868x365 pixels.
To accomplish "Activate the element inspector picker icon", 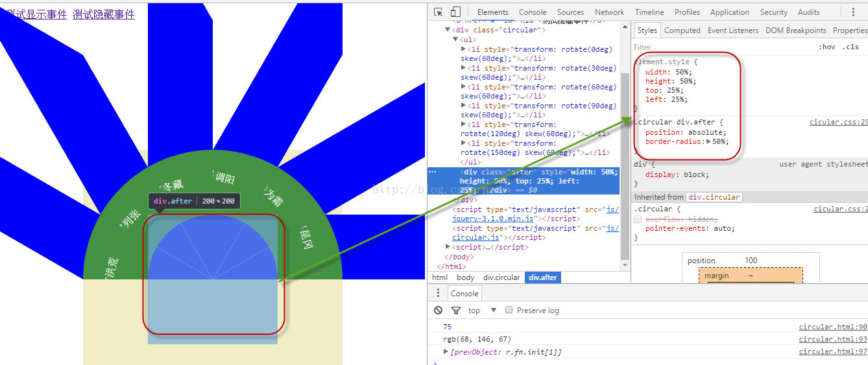I will (439, 12).
